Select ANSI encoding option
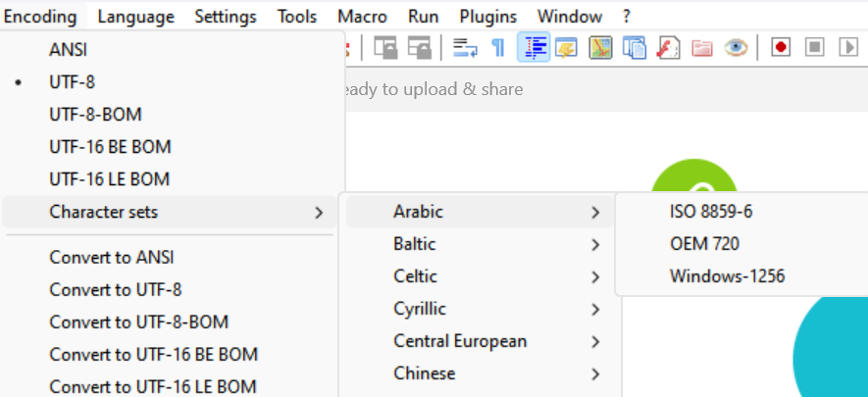The height and width of the screenshot is (397, 868). (68, 49)
